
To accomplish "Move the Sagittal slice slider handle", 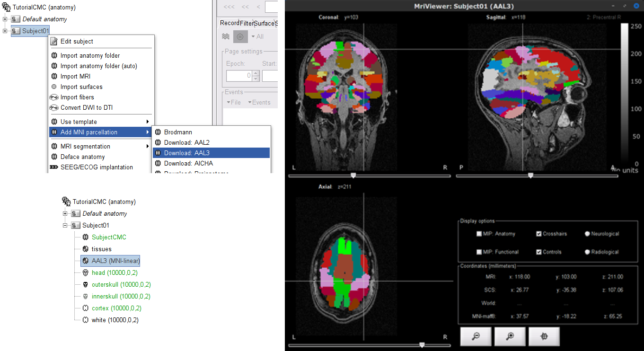I will coord(530,175).
